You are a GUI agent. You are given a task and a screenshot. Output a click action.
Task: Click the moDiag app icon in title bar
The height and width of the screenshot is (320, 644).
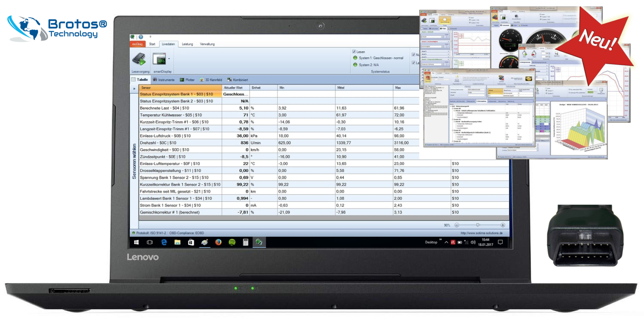[133, 37]
